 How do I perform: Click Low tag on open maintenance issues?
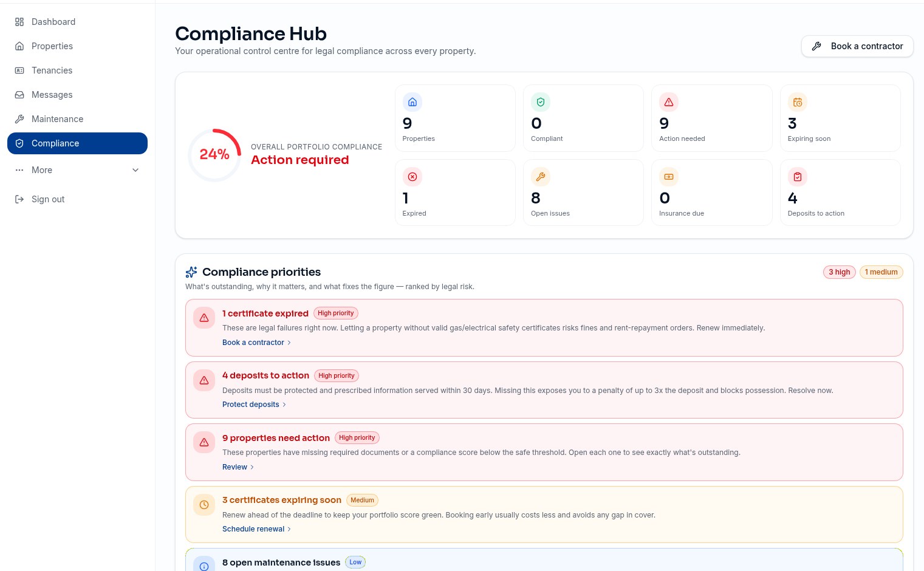pyautogui.click(x=355, y=562)
